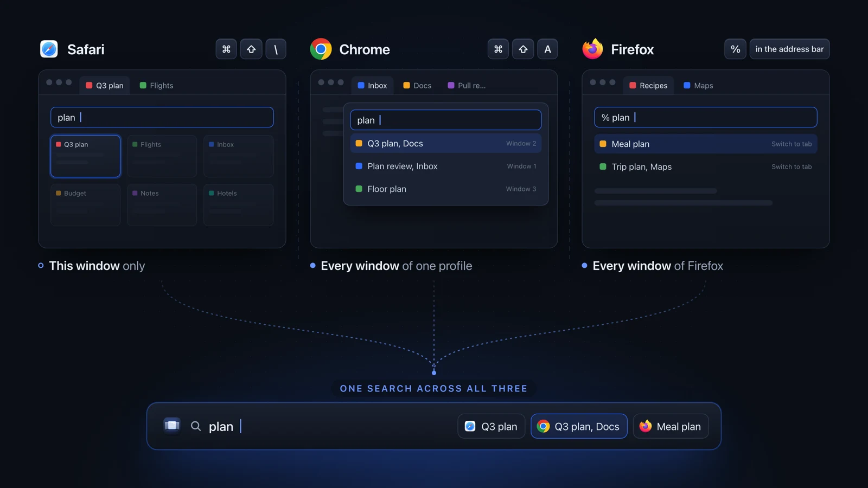Select the 'Plan review, Inbox' result
Viewport: 868px width, 488px height.
446,166
